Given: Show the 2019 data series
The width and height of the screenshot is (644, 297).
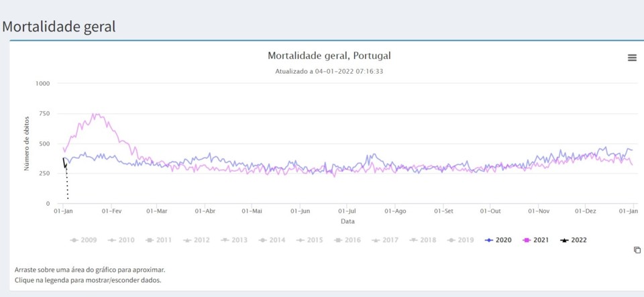Looking at the screenshot, I should point(460,240).
